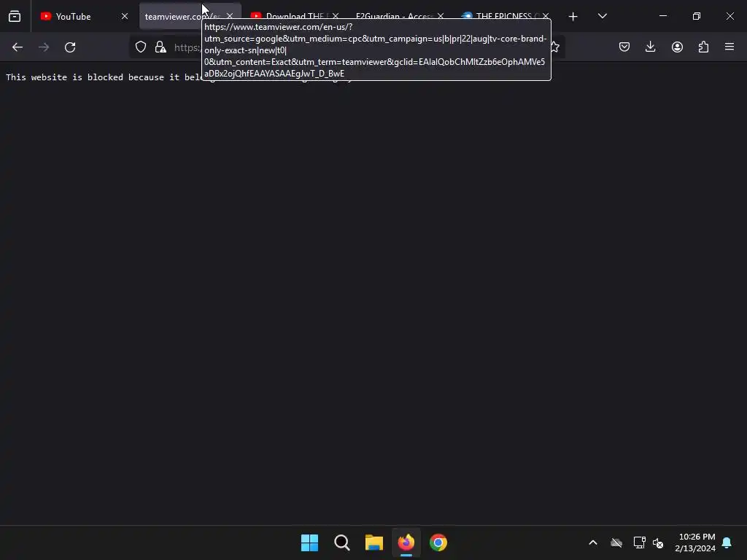
Task: Open Firefox View recent browsing icon
Action: click(x=15, y=16)
